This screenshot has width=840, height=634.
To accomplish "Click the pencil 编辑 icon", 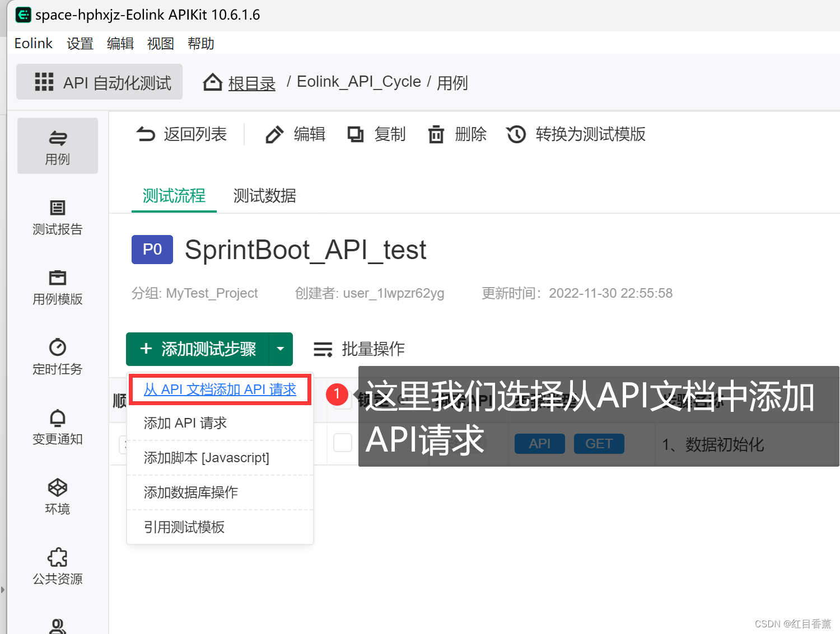I will (274, 134).
